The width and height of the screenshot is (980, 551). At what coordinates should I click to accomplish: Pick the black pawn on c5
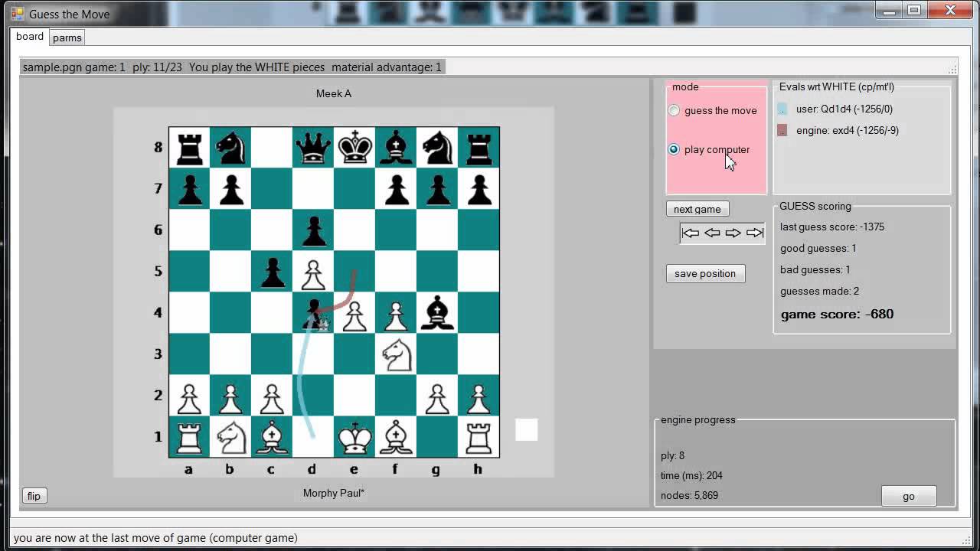[272, 271]
